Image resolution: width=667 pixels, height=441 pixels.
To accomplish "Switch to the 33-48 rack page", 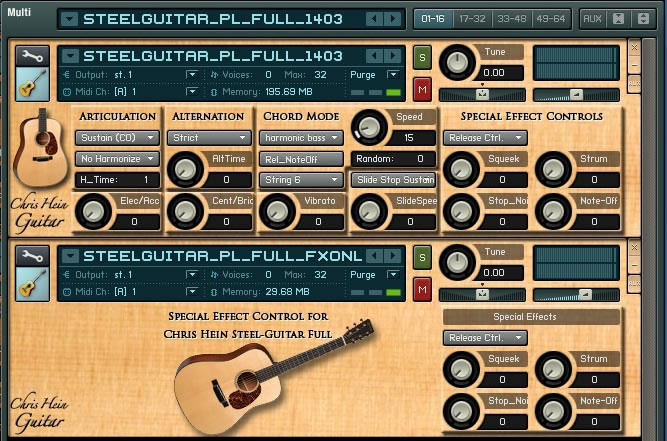I will tap(512, 19).
